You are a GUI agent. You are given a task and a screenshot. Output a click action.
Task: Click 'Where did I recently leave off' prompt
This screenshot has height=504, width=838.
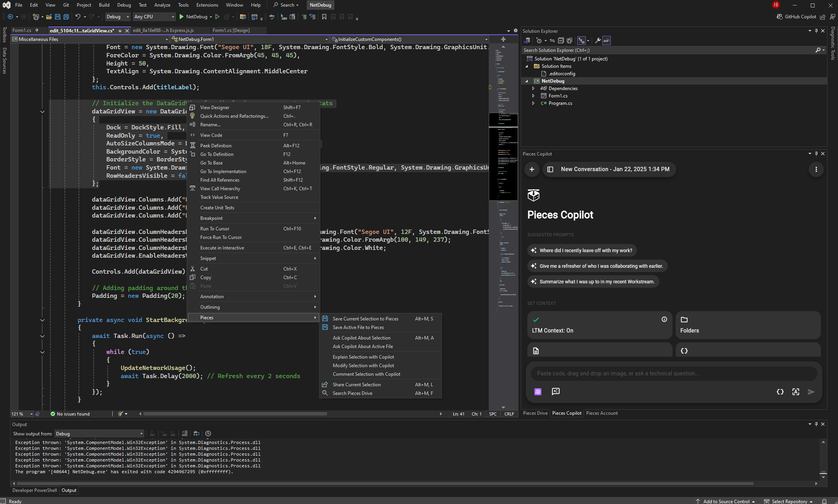click(582, 250)
